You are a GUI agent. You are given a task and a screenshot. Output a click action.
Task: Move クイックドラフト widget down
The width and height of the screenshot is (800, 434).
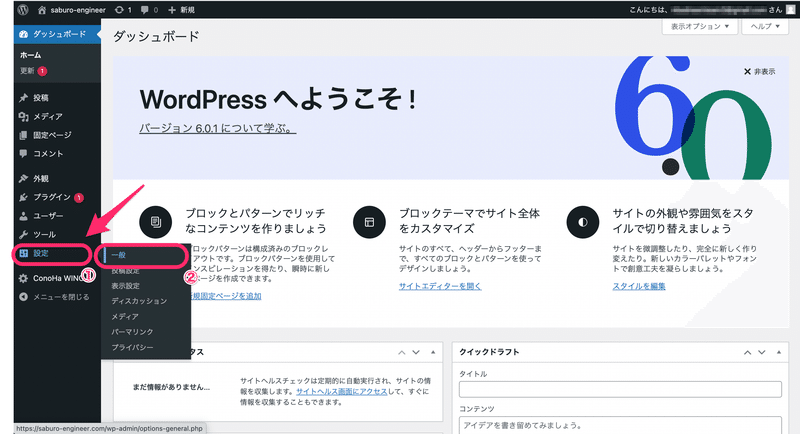762,352
